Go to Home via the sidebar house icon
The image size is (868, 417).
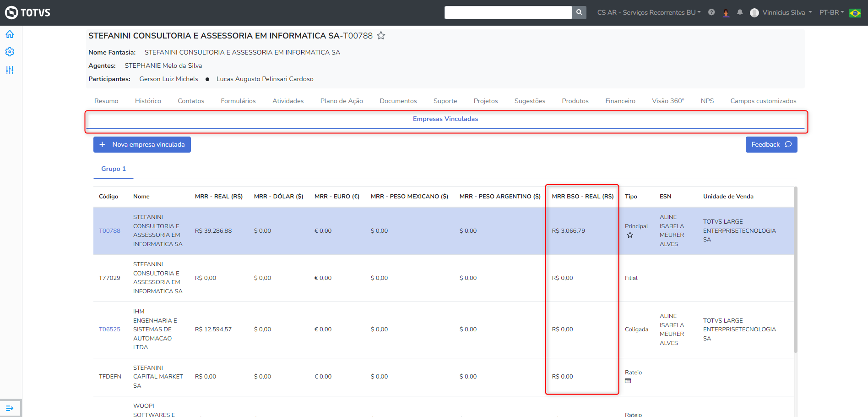coord(10,34)
